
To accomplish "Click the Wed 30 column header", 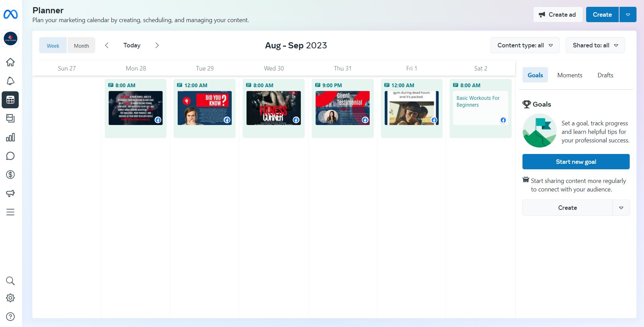I will (274, 68).
